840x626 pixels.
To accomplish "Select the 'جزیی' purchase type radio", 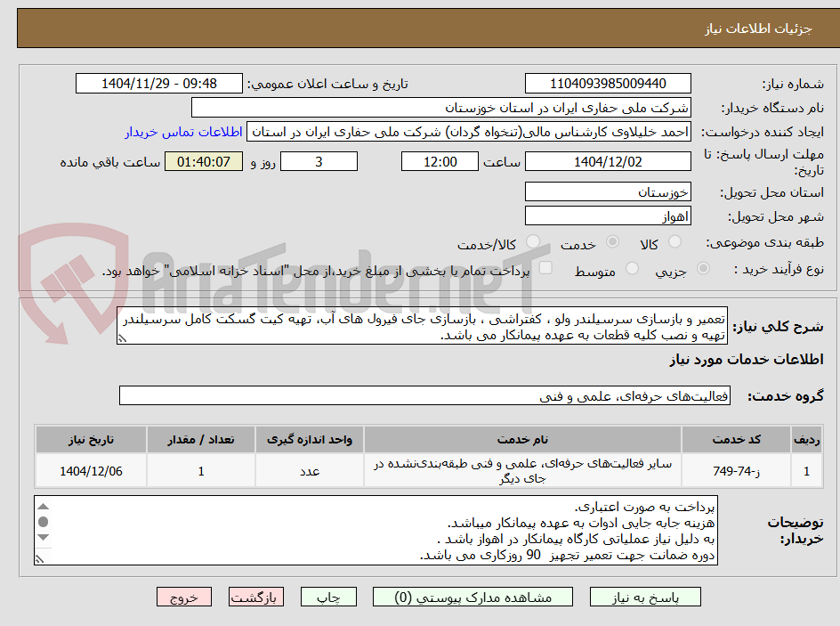I will pos(703,269).
